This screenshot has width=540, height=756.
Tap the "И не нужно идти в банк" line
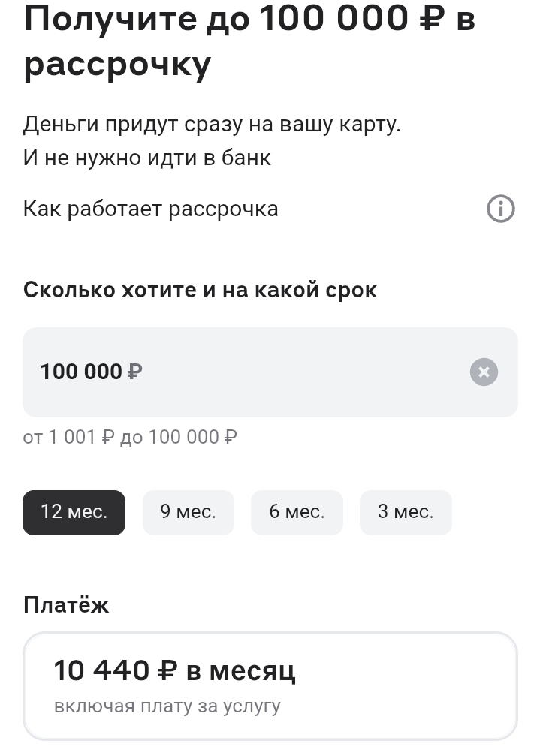147,158
